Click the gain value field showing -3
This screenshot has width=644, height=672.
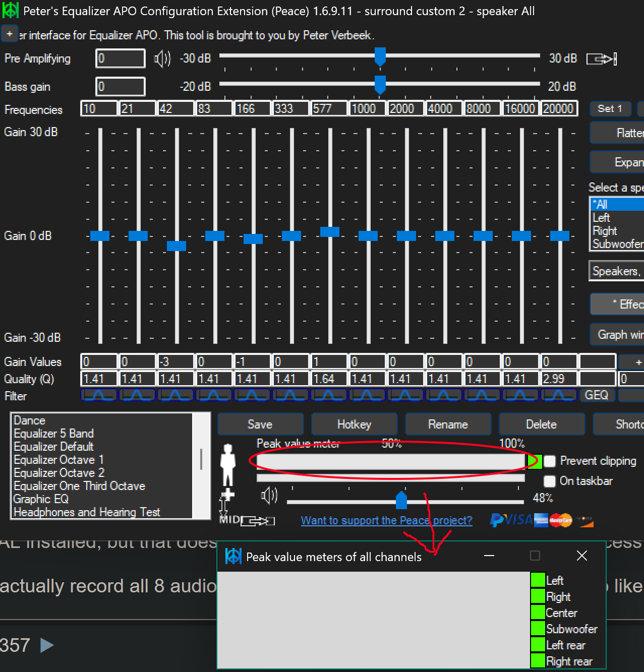(x=175, y=361)
